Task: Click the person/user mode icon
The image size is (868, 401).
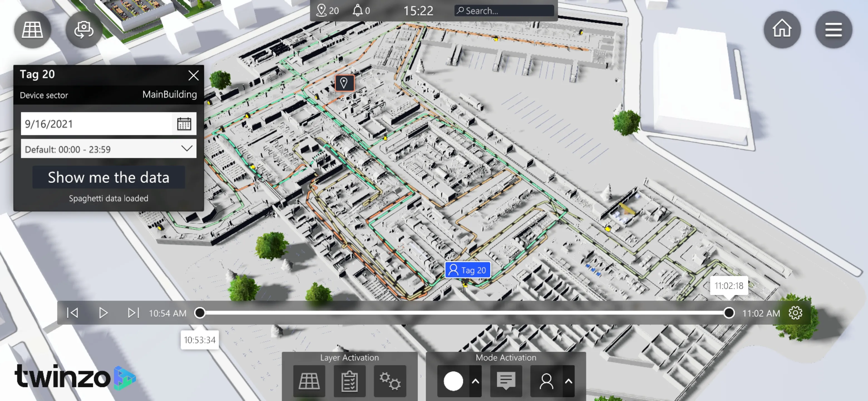Action: click(x=545, y=381)
